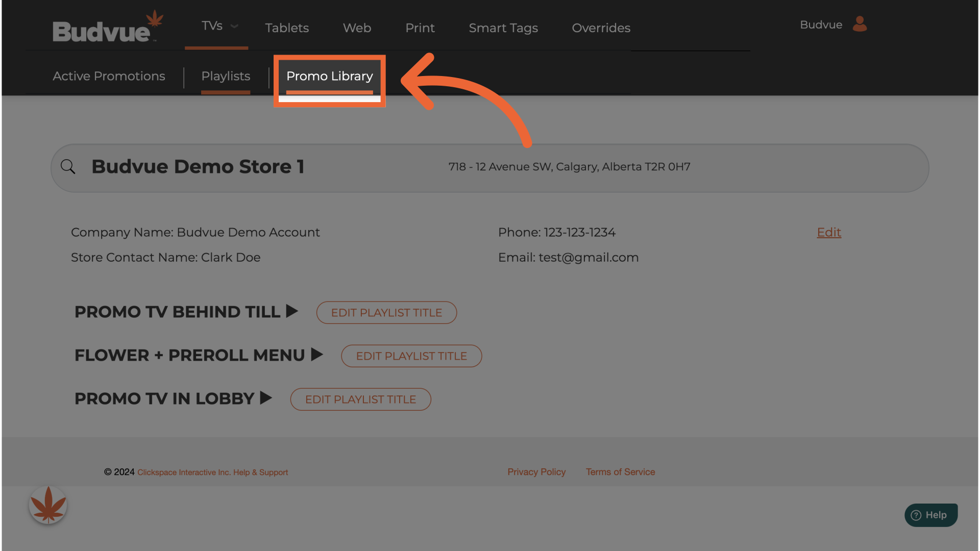
Task: Open the Privacy Policy link
Action: (x=536, y=472)
